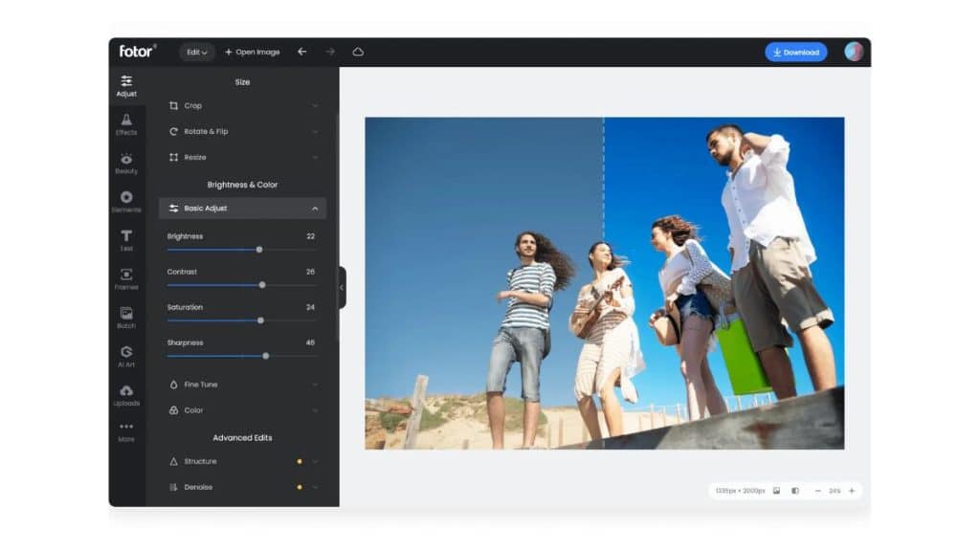Toggle the compare before/after view icon
The image size is (980, 551).
click(x=794, y=491)
